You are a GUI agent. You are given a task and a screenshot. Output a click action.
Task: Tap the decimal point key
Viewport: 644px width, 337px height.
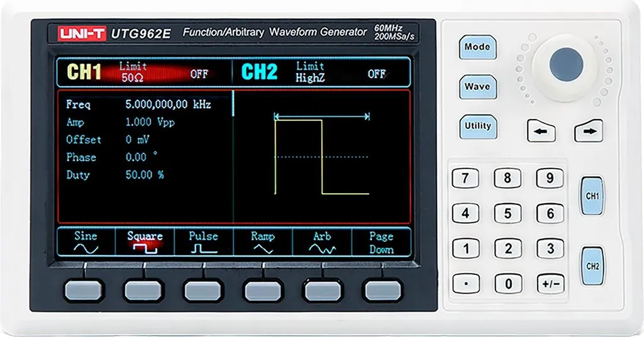pyautogui.click(x=465, y=284)
